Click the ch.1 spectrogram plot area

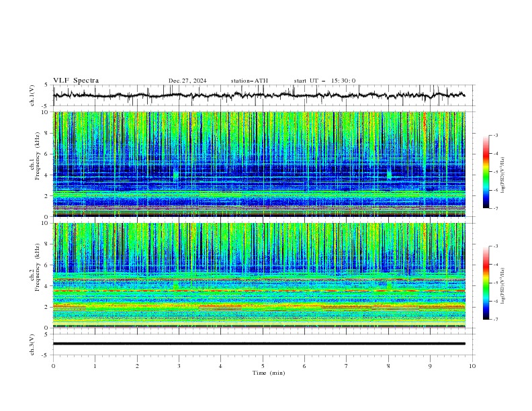point(259,164)
